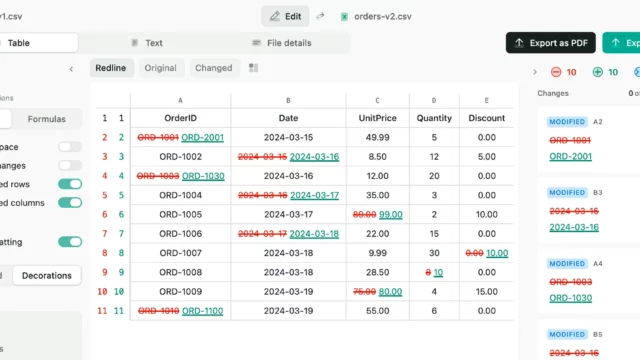Click the orders-v2.csv spreadsheet file icon
The height and width of the screenshot is (360, 640).
click(x=344, y=17)
